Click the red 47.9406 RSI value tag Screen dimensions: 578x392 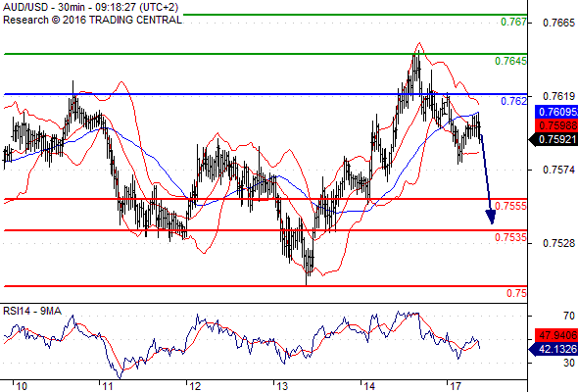click(556, 335)
